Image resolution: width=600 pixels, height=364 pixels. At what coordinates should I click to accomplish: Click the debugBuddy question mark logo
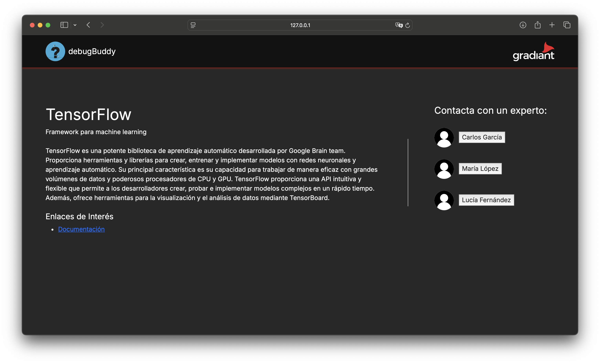[x=55, y=51]
